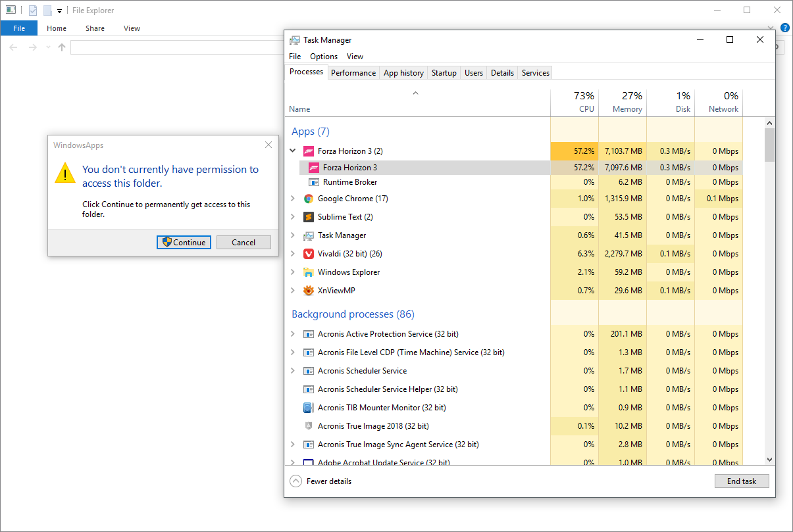Expand the XnViewMP process entry
This screenshot has height=532, width=793.
pyautogui.click(x=293, y=291)
